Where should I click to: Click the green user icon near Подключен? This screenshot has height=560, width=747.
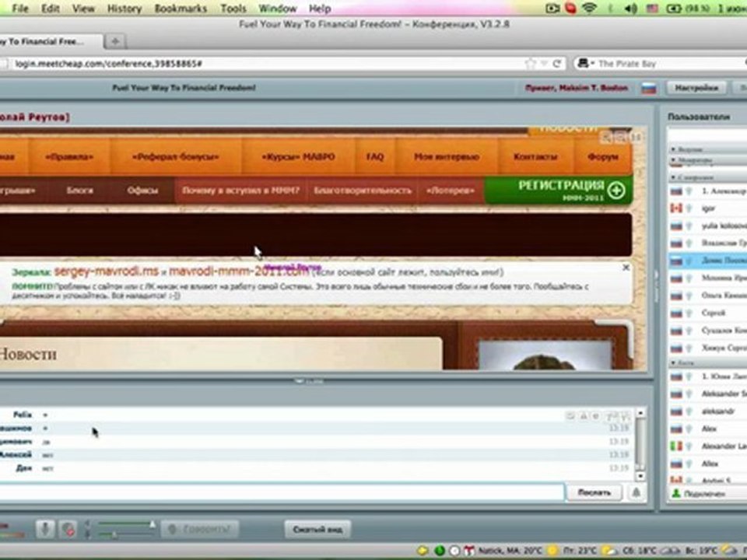pos(675,494)
